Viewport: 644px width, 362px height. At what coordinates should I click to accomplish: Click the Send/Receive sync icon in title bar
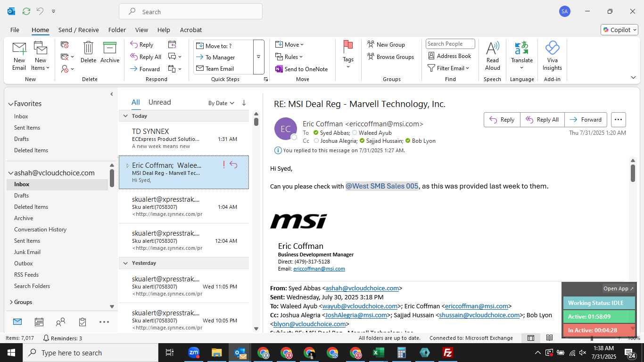(26, 11)
